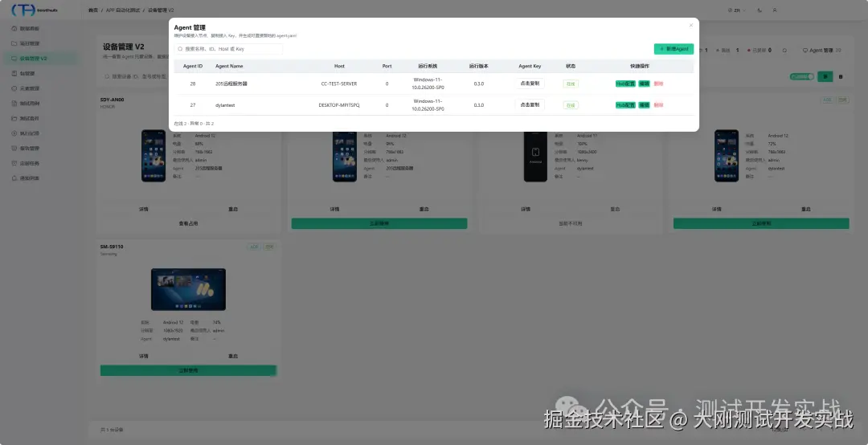The image size is (868, 445).
Task: Toggle the green switch on device toolbar
Action: pyautogui.click(x=802, y=76)
